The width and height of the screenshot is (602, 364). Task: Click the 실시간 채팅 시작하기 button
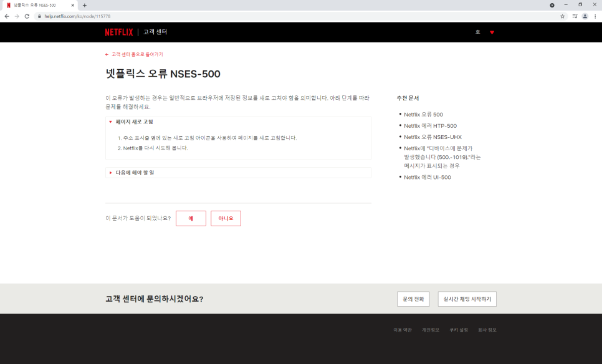coord(467,299)
